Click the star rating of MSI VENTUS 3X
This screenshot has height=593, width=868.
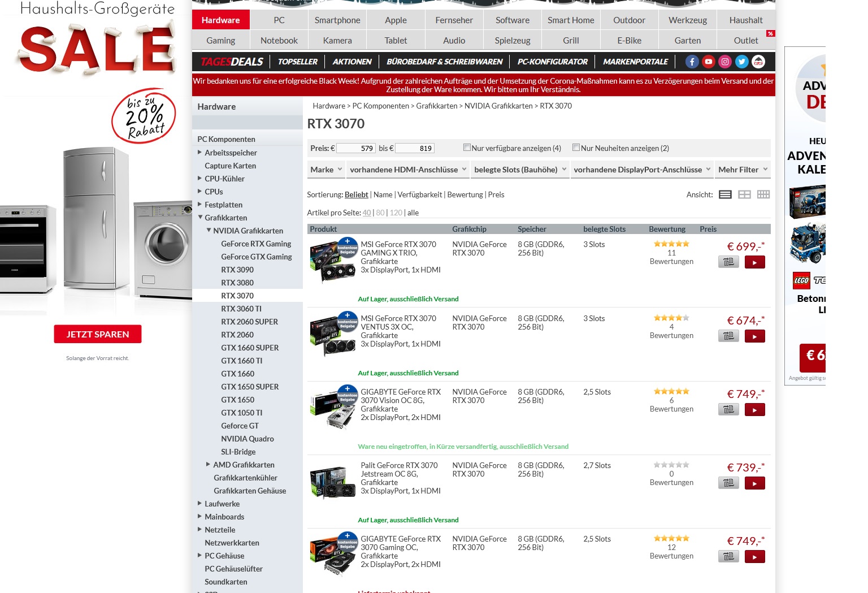[x=671, y=318]
